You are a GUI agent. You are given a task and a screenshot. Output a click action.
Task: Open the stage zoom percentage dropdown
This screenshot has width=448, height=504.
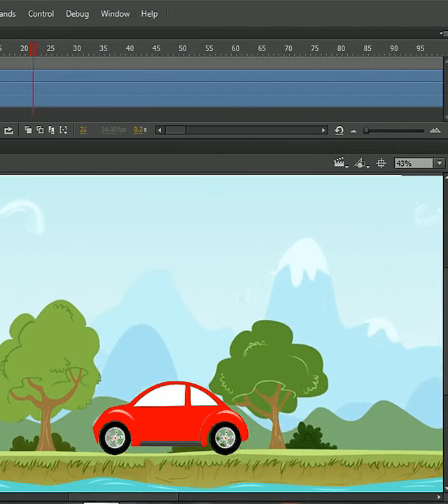coord(440,163)
